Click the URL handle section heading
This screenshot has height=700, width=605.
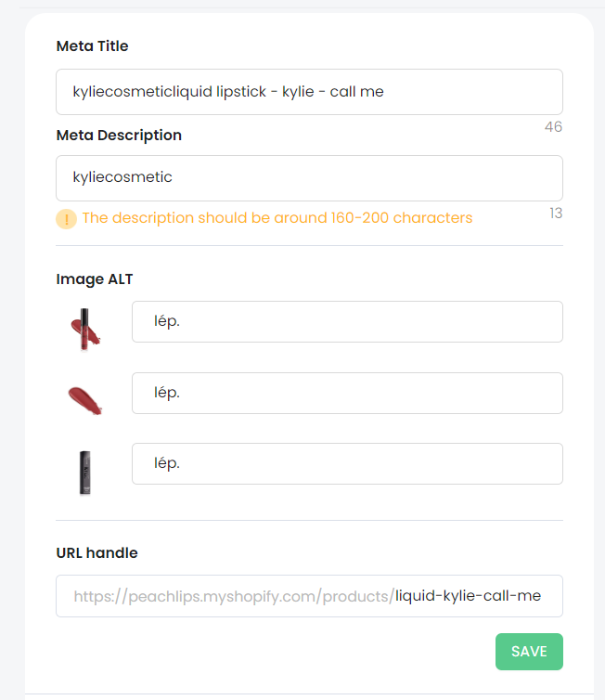[97, 552]
